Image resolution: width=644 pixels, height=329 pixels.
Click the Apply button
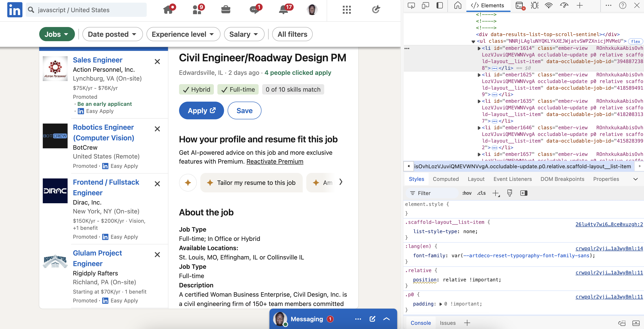(x=201, y=111)
